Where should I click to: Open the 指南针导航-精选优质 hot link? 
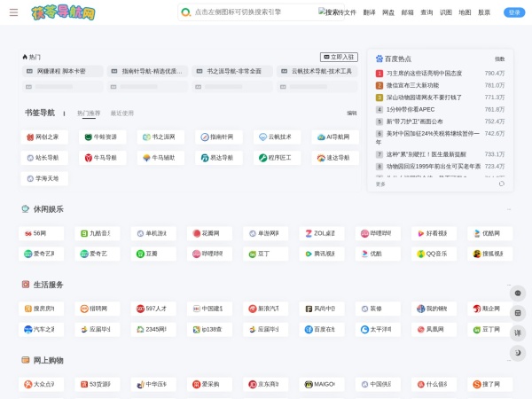coord(147,71)
